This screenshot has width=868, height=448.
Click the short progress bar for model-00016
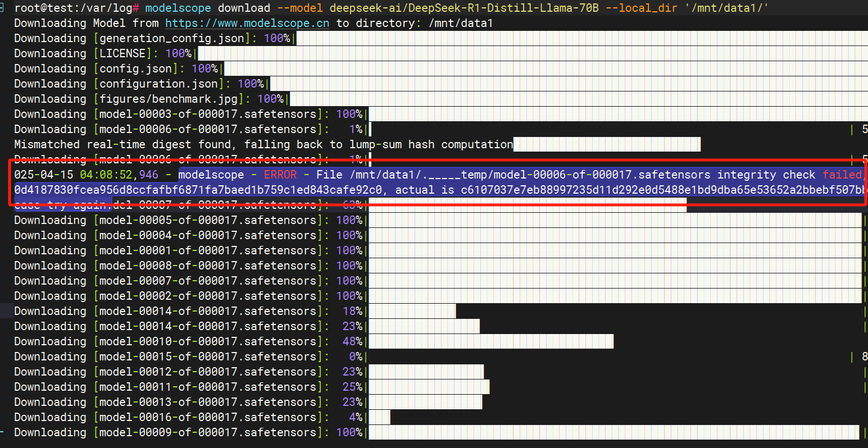379,417
